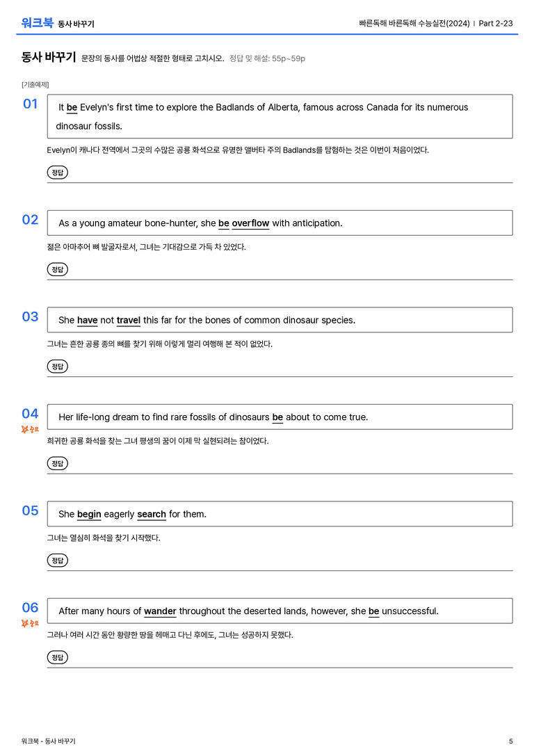This screenshot has height=756, width=534.
Task: Click the underlined word 'travel' in sentence 03
Action: 128,320
